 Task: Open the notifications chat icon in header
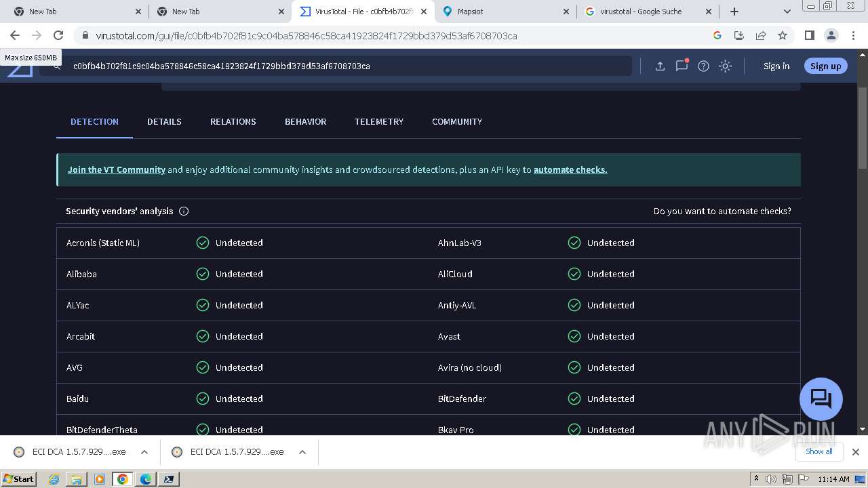[682, 66]
